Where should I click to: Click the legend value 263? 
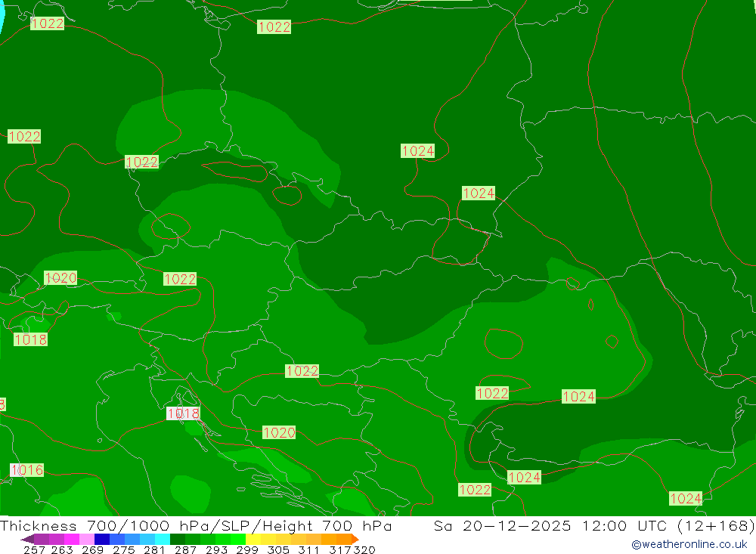[x=62, y=550]
